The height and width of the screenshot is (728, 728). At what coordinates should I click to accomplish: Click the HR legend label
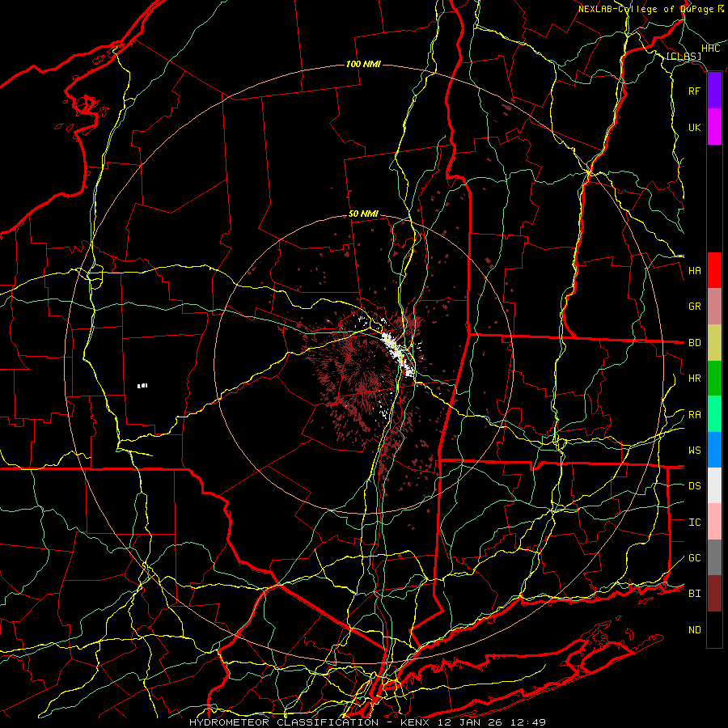694,379
